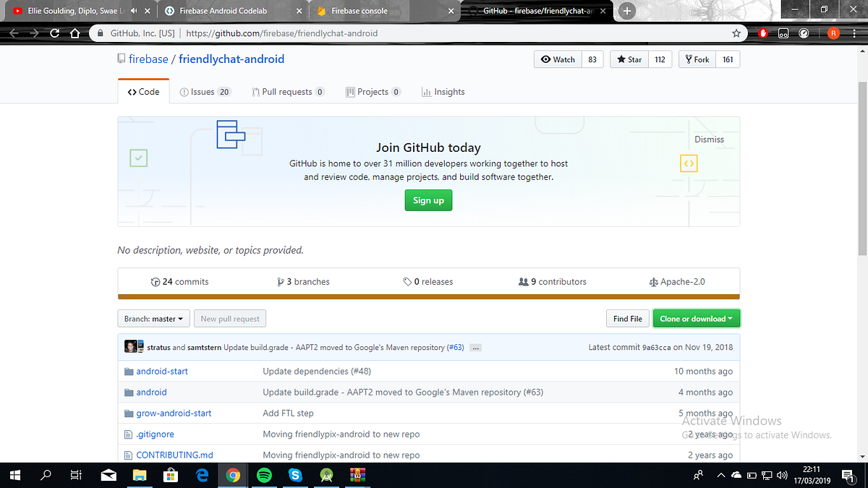Image resolution: width=868 pixels, height=488 pixels.
Task: Expand the truncated commit message ellipsis
Action: pos(475,347)
